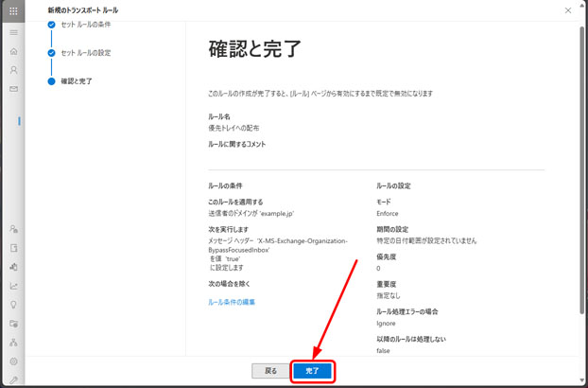Open the Roles icon in sidebar
Viewport: 588px width, 388px height.
[x=13, y=229]
